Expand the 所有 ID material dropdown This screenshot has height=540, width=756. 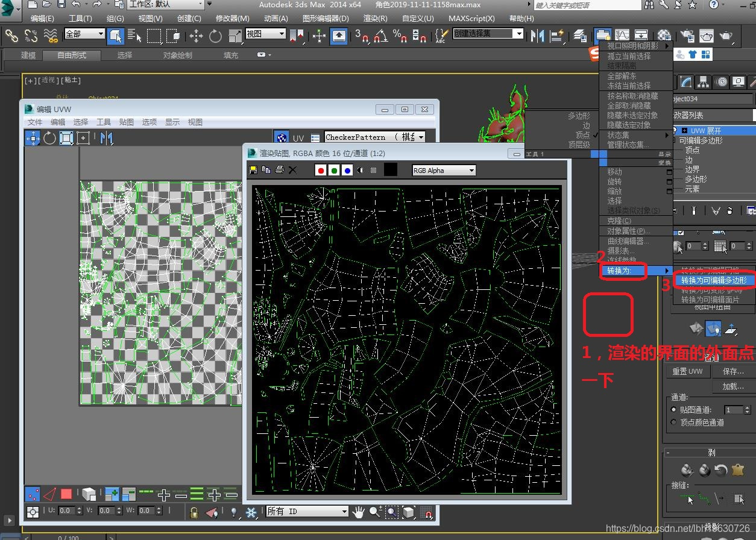[307, 512]
